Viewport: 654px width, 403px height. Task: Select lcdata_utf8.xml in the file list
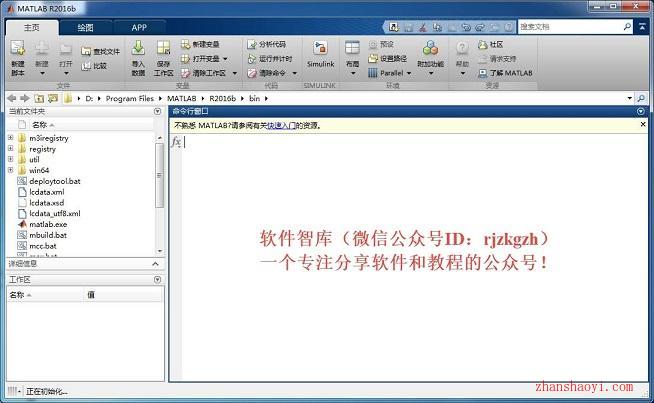point(55,214)
